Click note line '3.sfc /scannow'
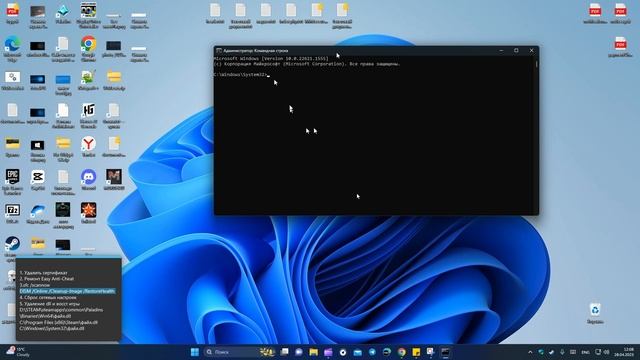This screenshot has height=360, width=640. 35,285
